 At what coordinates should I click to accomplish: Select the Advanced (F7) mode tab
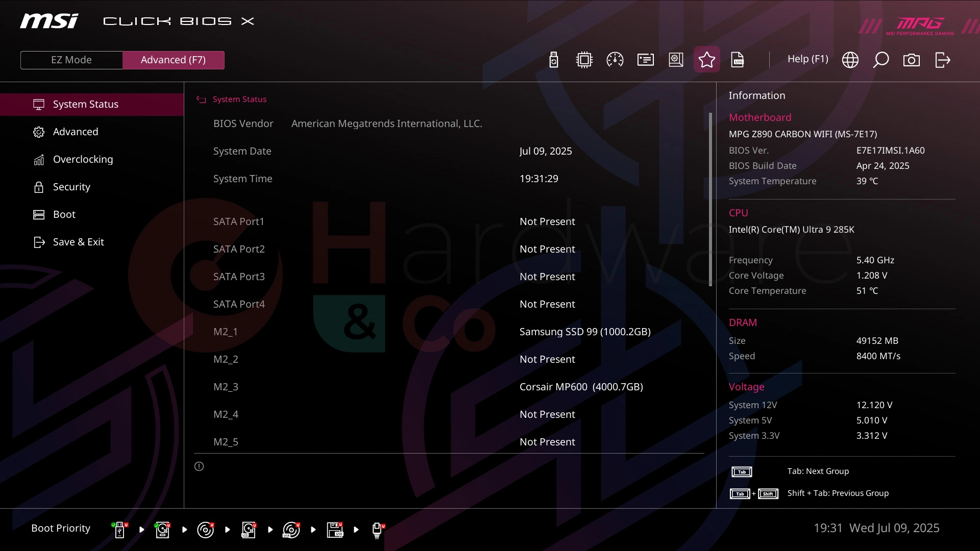pos(174,60)
